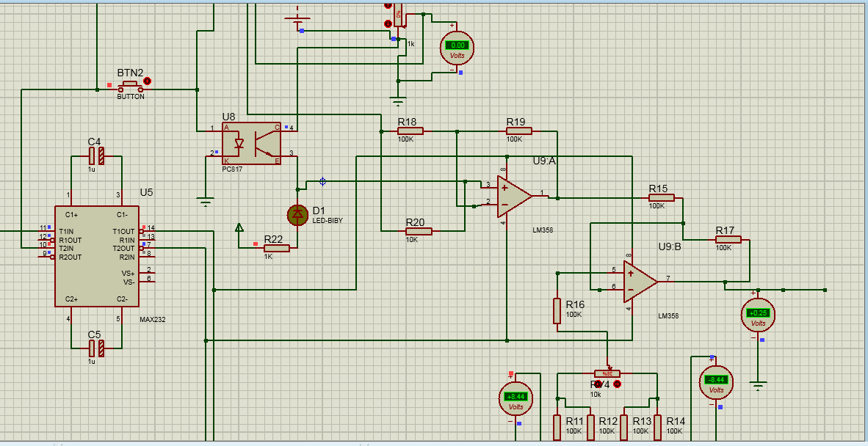Screen dimensions: 868x446
Task: Select the D1 LED-BIBY diode
Action: (297, 214)
